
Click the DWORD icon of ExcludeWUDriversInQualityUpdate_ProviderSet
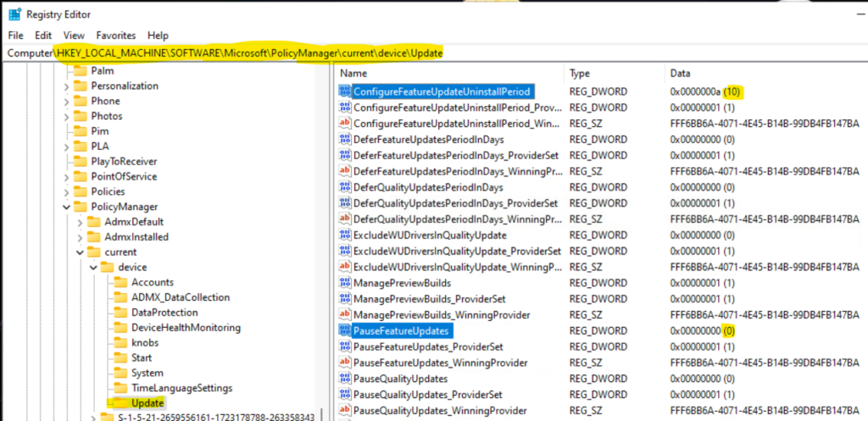345,252
